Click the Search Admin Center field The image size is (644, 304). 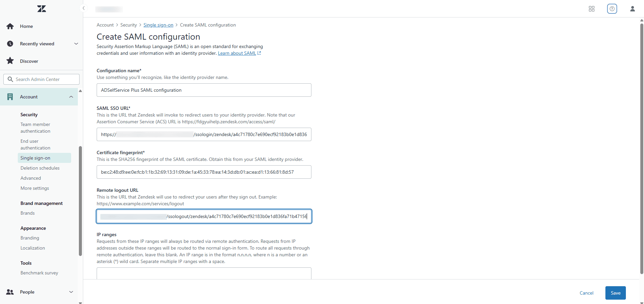coord(41,79)
